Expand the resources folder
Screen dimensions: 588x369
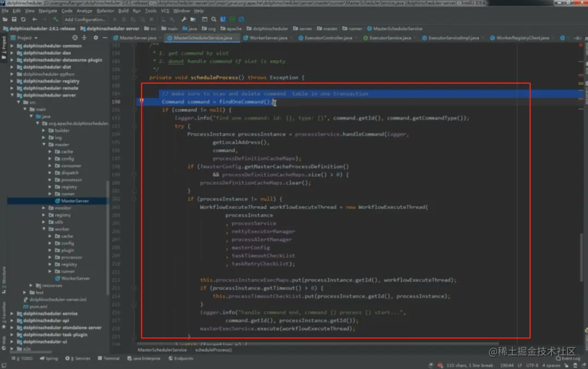(31, 285)
